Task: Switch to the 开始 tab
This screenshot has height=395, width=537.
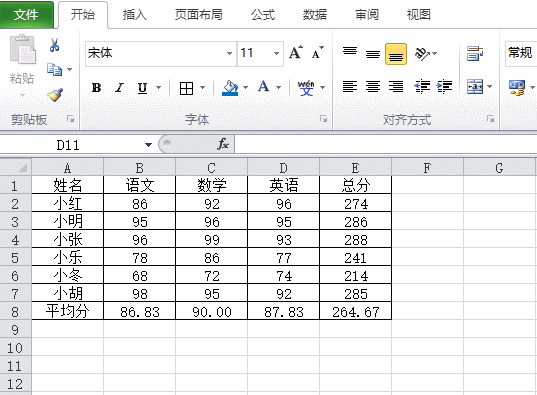Action: tap(83, 15)
